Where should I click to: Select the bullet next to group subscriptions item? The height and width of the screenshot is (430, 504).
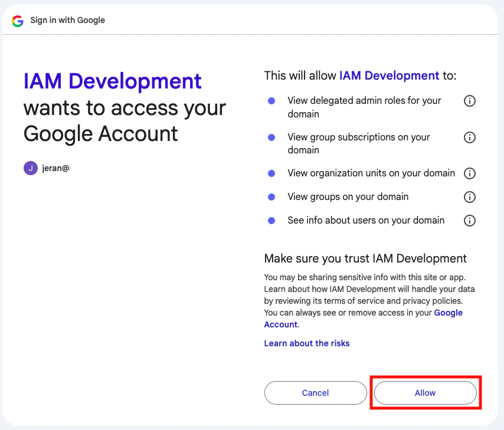click(x=271, y=137)
